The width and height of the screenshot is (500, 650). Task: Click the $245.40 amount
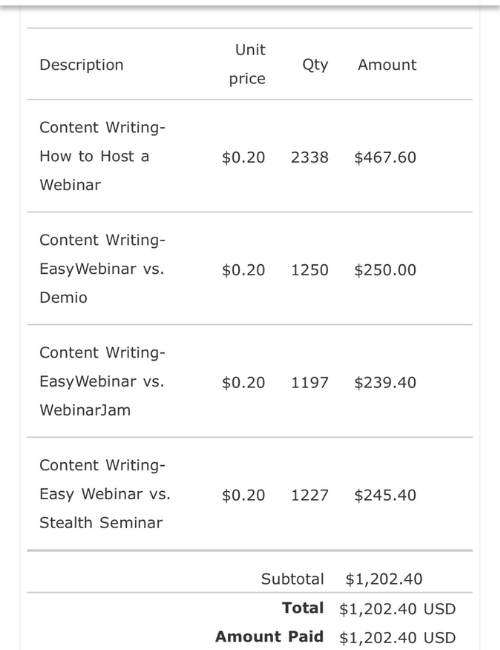click(x=385, y=495)
